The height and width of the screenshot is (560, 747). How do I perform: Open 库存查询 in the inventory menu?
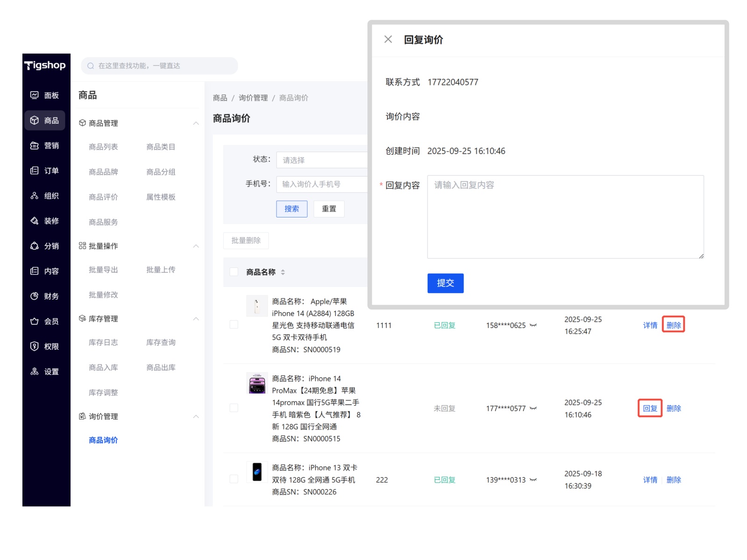coord(161,343)
